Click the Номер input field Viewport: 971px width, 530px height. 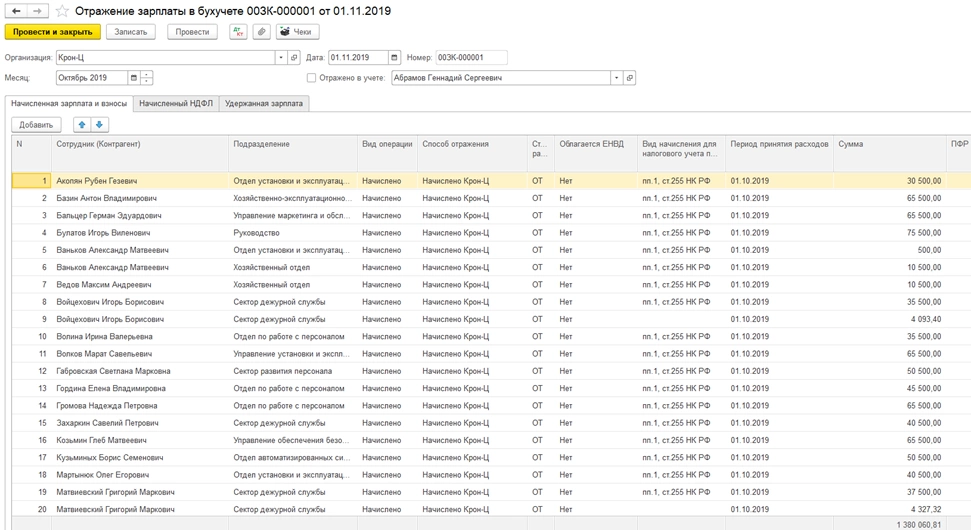[x=471, y=58]
